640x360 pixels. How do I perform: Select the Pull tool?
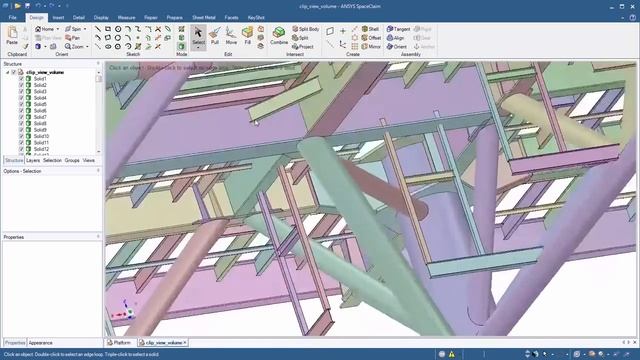215,35
